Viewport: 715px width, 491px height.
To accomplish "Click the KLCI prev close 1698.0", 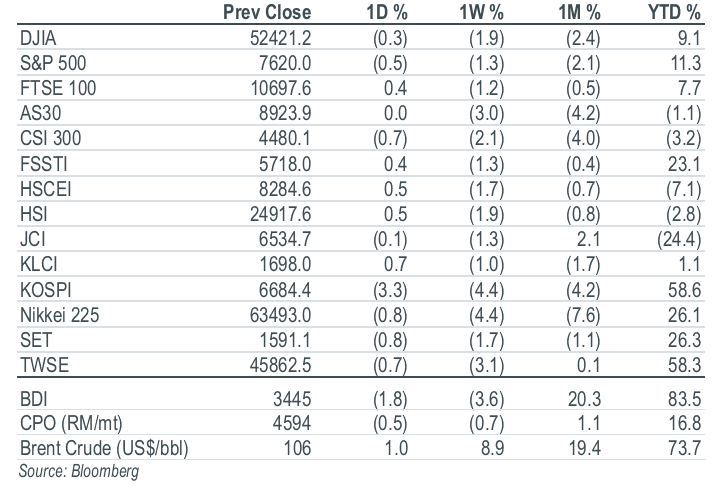I will tap(285, 265).
